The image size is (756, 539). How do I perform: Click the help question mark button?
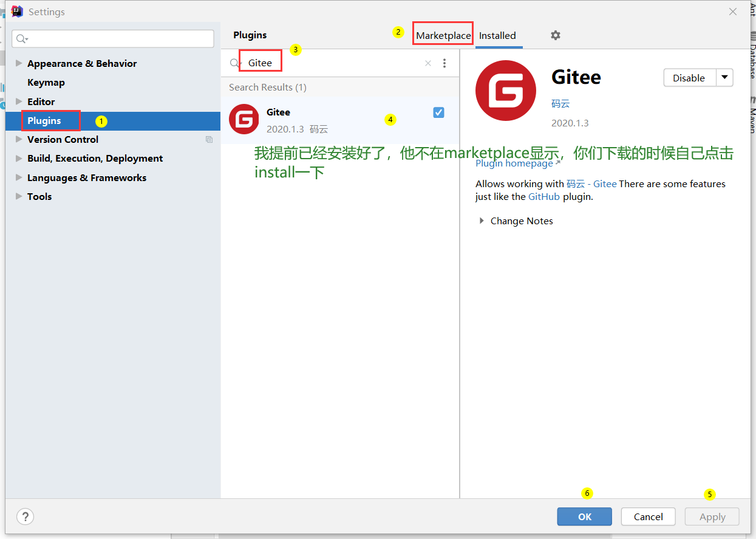coord(25,517)
